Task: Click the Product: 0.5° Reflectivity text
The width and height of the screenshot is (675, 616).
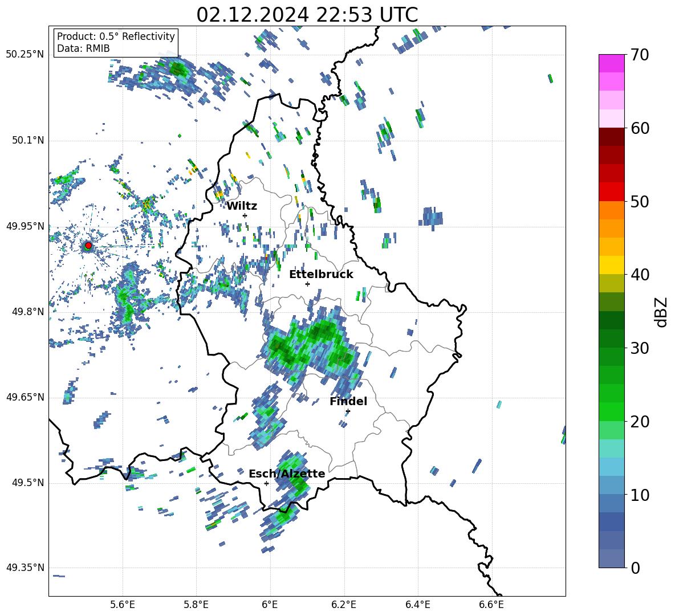Action: [x=116, y=36]
